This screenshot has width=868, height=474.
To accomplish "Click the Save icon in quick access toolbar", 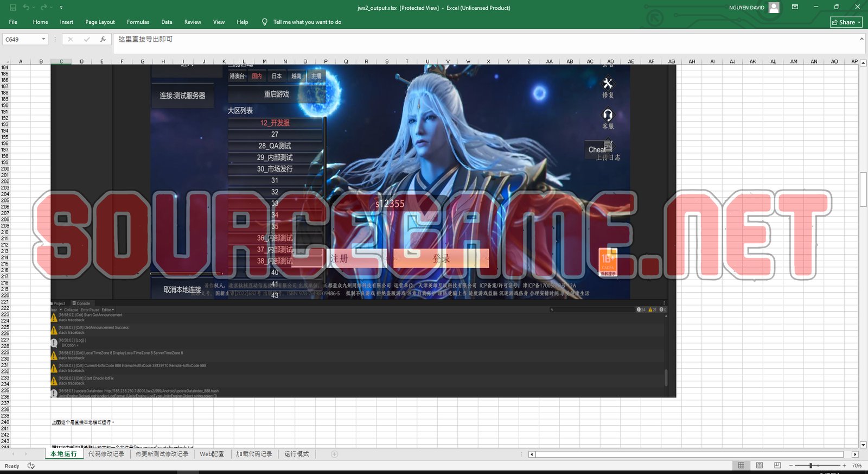I will [13, 8].
